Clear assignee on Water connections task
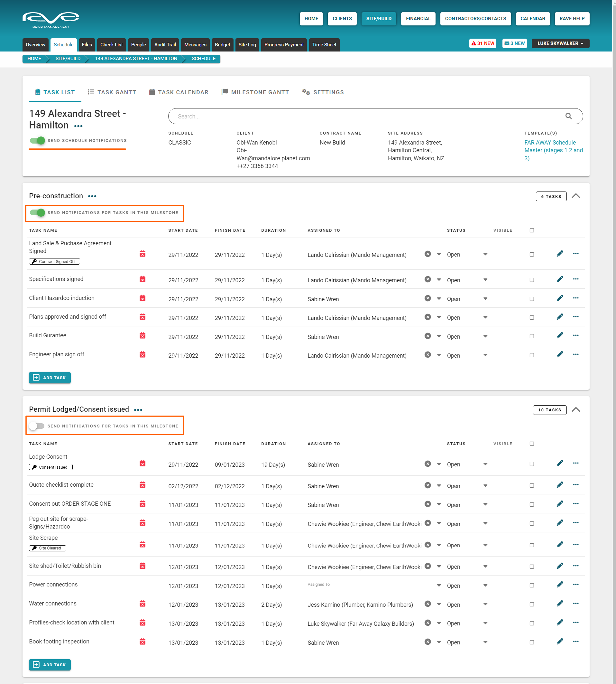The width and height of the screenshot is (616, 684). tap(428, 604)
